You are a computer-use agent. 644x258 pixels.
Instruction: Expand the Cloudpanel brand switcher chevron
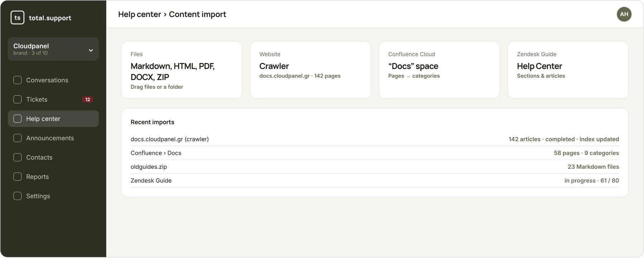(x=91, y=50)
